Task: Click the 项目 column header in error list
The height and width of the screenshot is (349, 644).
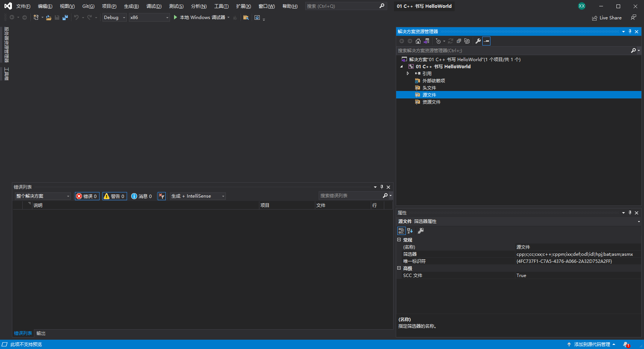Action: pos(287,205)
